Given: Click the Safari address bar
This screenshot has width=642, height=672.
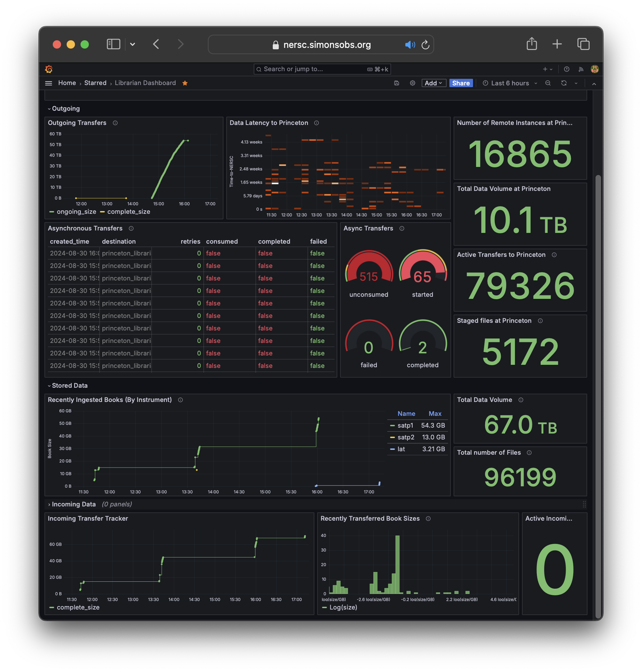Looking at the screenshot, I should (321, 45).
